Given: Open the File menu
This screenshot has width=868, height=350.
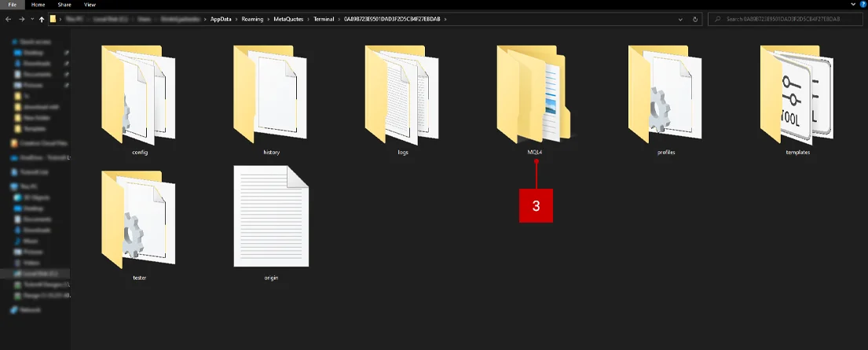Looking at the screenshot, I should click(12, 5).
